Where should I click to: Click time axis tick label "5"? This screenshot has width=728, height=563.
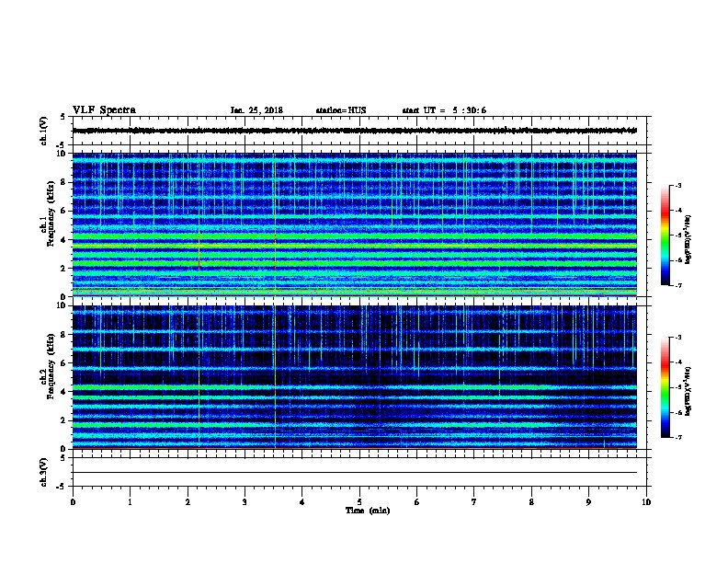359,502
